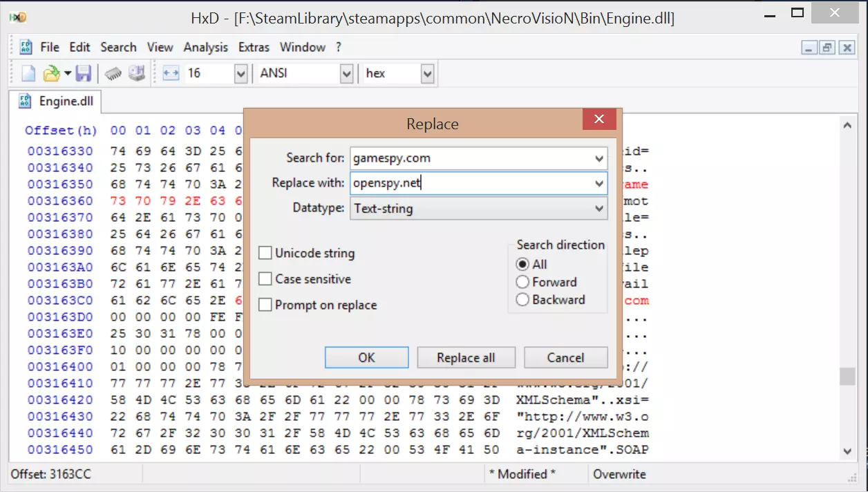Click the Offset(h) column header
Screen dimensions: 868x492
(61, 131)
